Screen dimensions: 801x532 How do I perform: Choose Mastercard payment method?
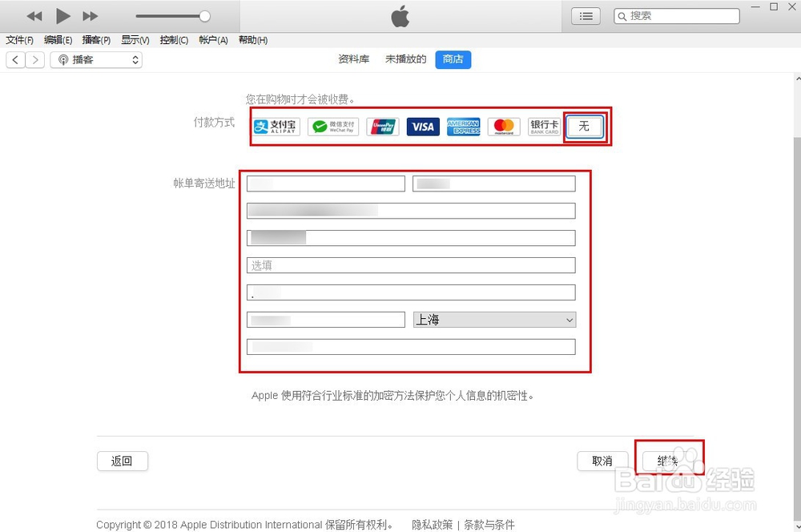tap(504, 127)
